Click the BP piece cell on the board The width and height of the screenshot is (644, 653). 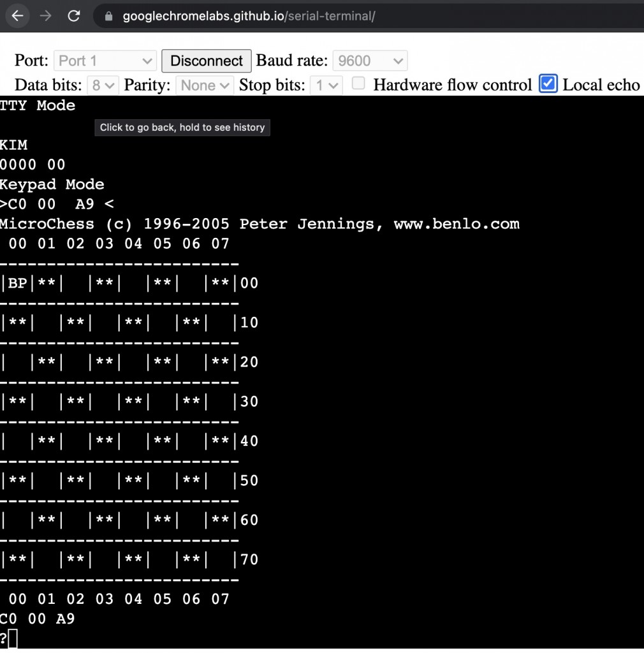[18, 283]
